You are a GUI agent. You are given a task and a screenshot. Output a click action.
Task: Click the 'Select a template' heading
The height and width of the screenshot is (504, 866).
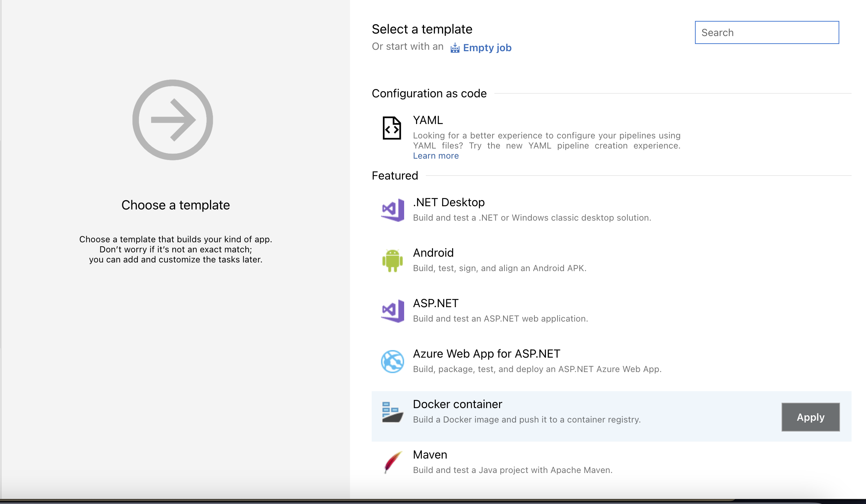coord(422,29)
